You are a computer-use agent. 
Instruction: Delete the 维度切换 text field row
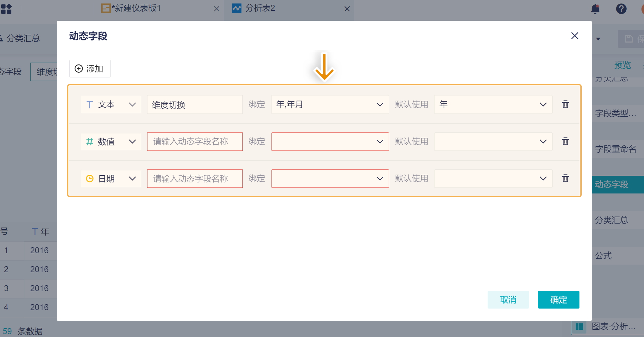565,104
